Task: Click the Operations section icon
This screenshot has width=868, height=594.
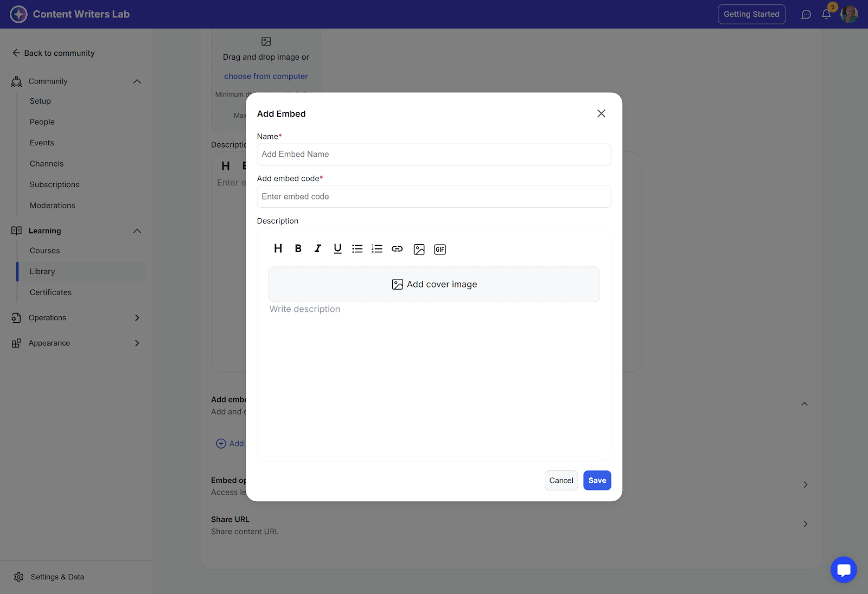Action: (16, 318)
